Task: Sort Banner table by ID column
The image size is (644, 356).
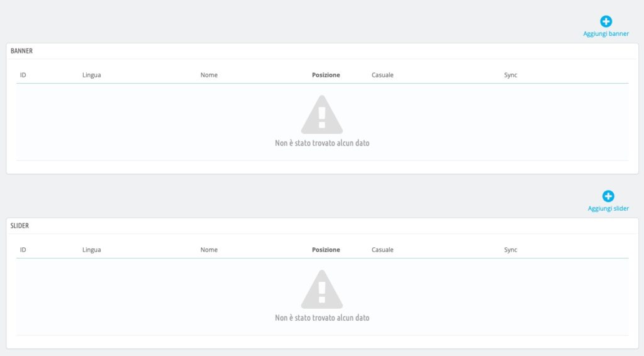Action: point(23,75)
